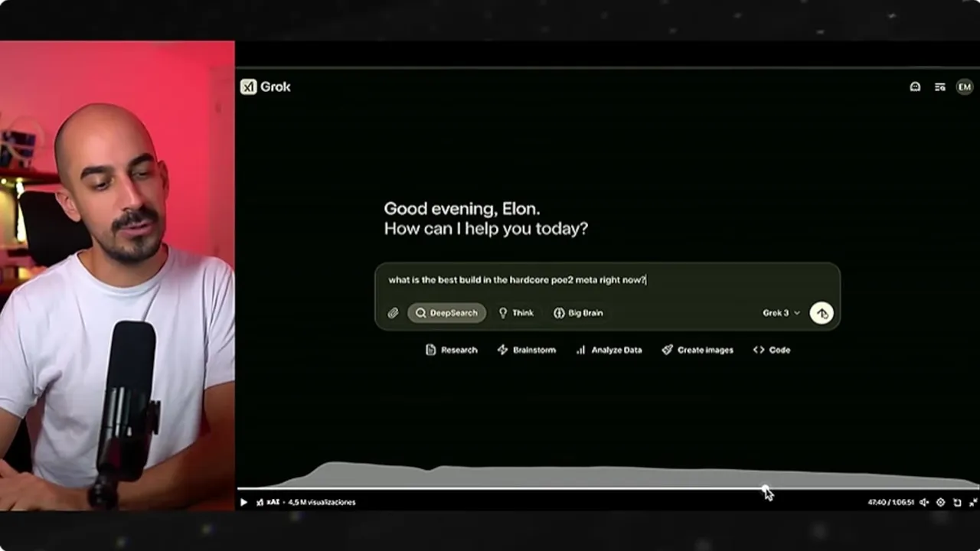This screenshot has width=980, height=551.
Task: Toggle the DeepSearch mode
Action: tap(446, 313)
